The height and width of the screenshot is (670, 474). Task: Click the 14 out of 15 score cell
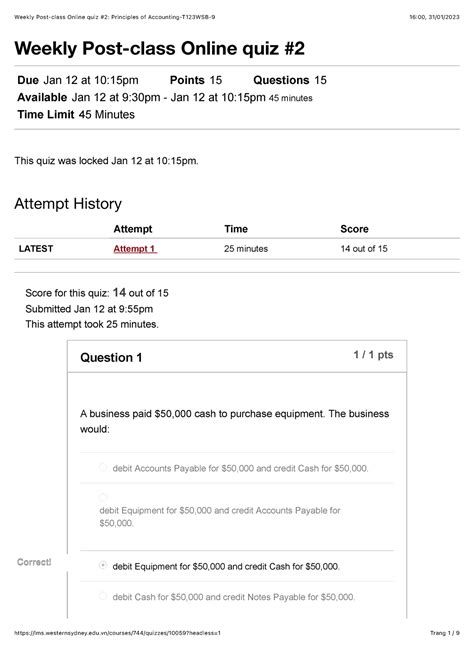[x=364, y=249]
